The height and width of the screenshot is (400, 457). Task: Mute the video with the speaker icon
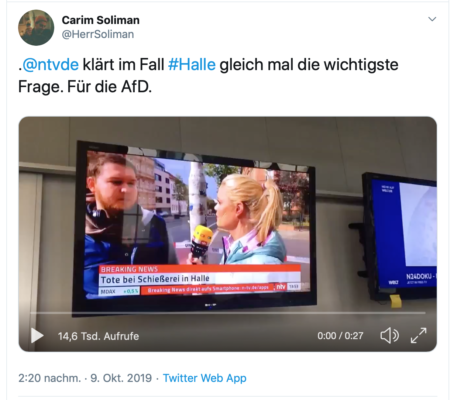tap(389, 335)
